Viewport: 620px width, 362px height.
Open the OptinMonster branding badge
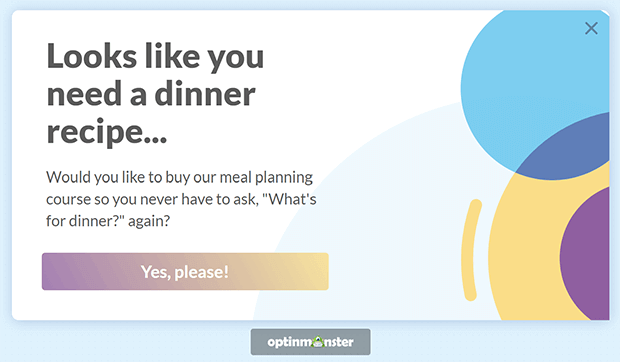pos(310,342)
